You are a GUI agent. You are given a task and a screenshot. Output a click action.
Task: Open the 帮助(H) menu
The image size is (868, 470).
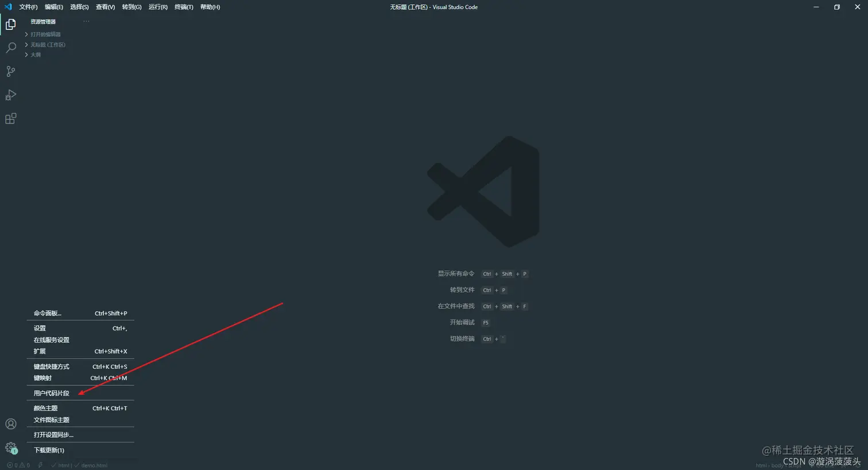[210, 7]
